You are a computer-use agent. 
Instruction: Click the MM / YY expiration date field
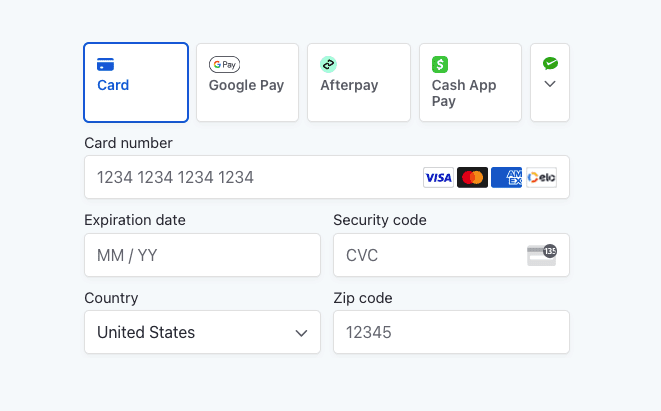[202, 255]
